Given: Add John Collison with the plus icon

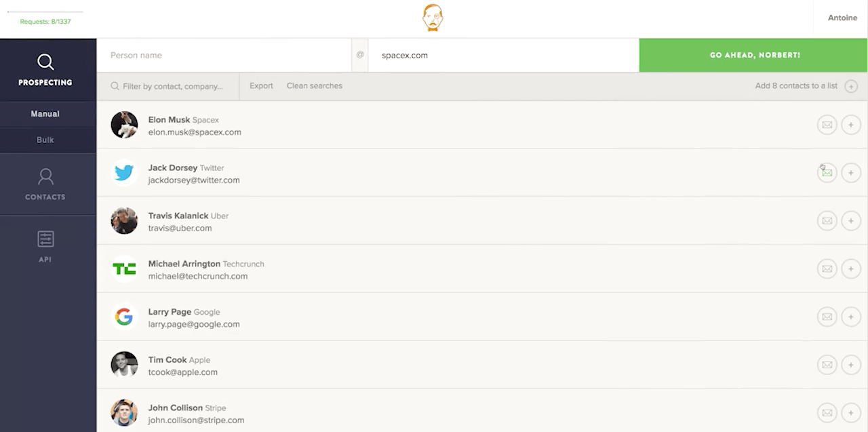Looking at the screenshot, I should (x=851, y=412).
